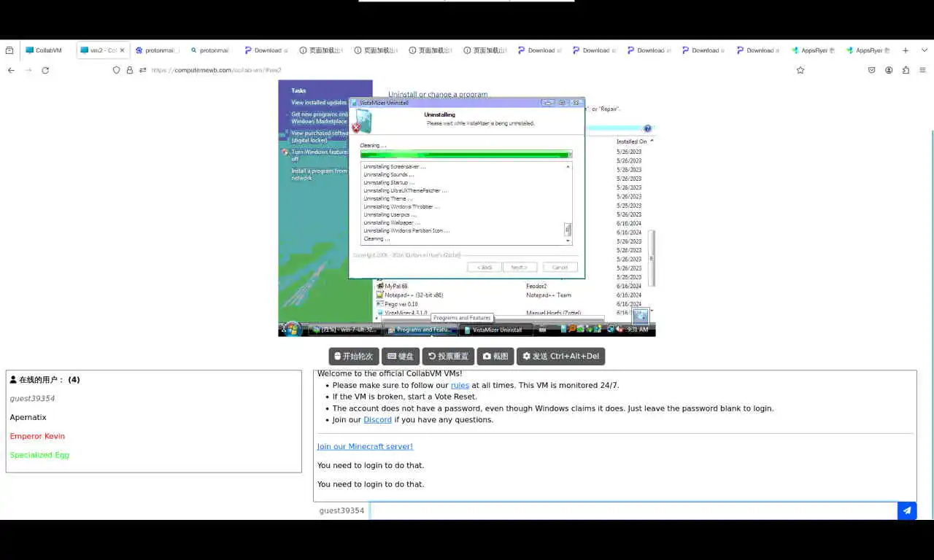Select user Specialized Egg in the list
The width and height of the screenshot is (934, 560).
click(39, 455)
